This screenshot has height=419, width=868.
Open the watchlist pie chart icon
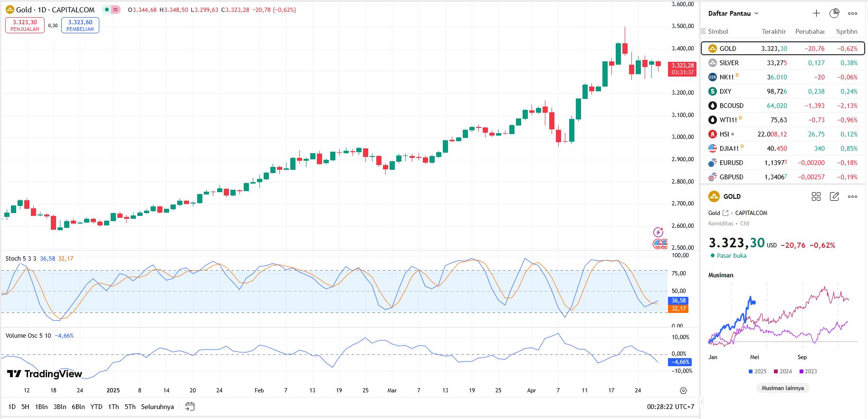[834, 13]
